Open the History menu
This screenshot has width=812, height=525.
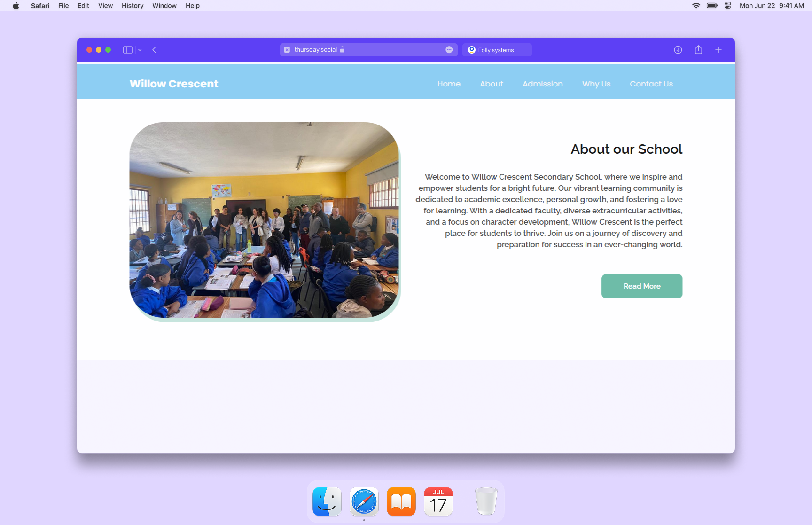point(132,6)
